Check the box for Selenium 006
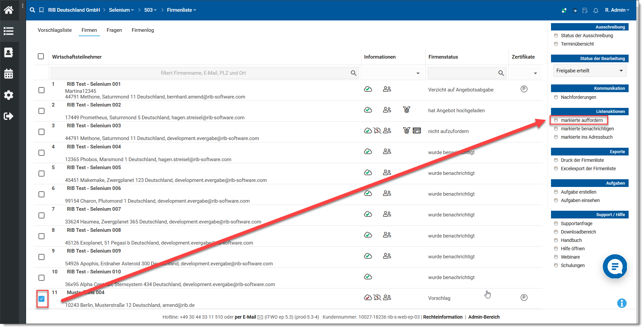This screenshot has height=329, width=644. 41,194
